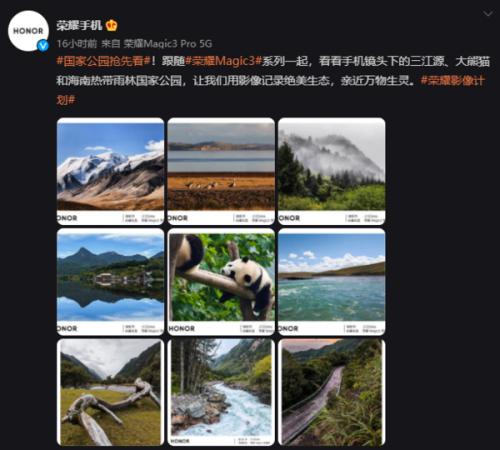Open the snowy mountain photo thumbnail

tap(111, 171)
